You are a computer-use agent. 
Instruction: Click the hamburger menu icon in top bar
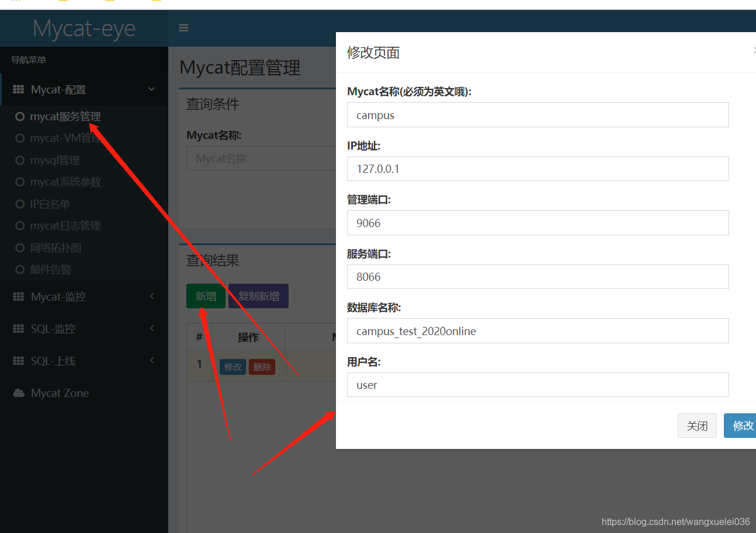(183, 27)
